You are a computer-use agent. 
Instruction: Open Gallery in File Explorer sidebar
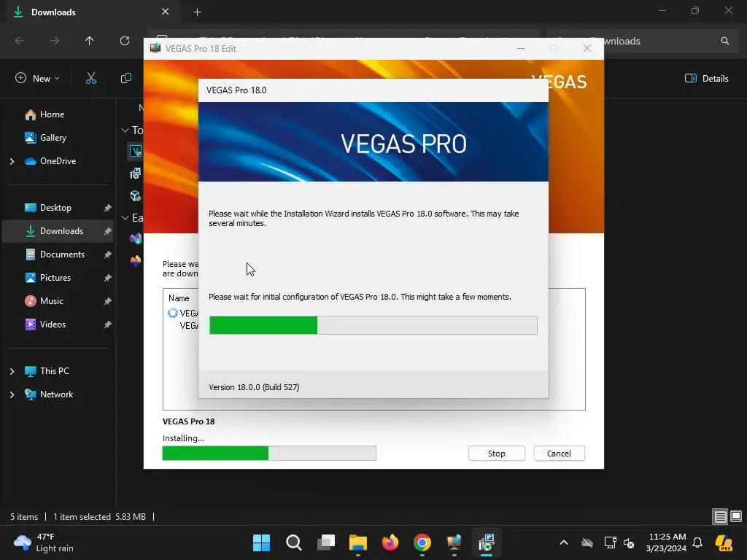click(53, 138)
